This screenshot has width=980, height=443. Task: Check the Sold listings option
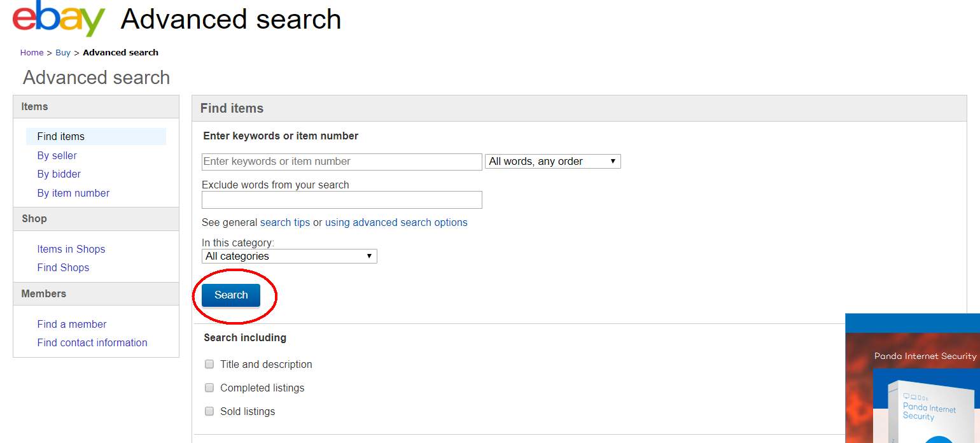point(209,411)
